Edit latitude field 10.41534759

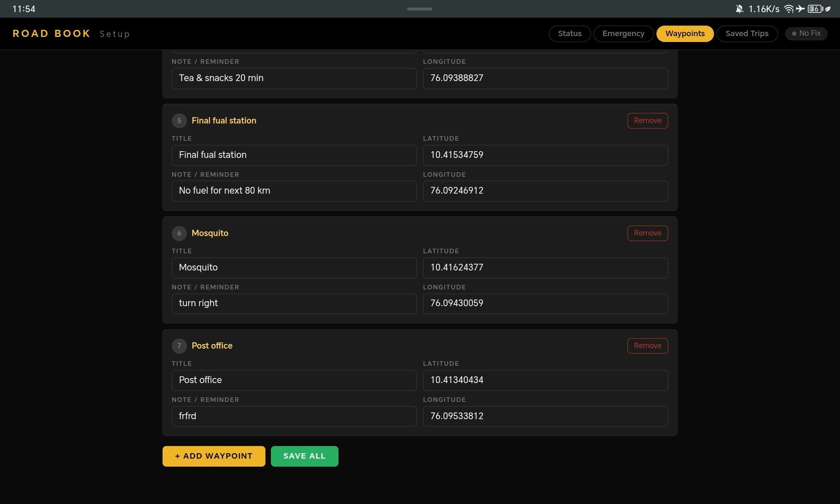[545, 155]
